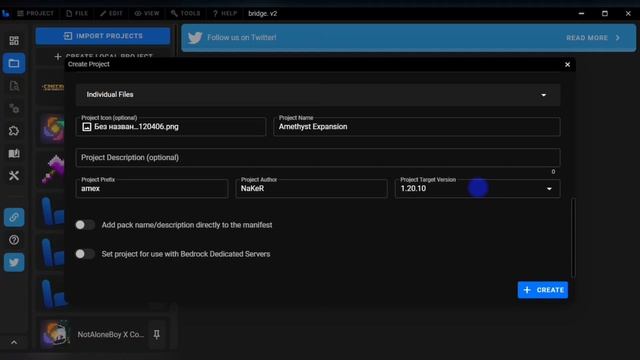Screen dimensions: 640x360
Task: Select the purple axe project thumbnail
Action: (x=53, y=169)
